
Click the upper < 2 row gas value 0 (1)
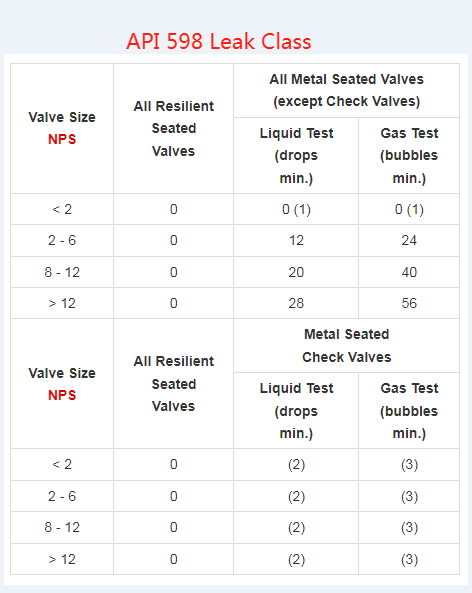coord(409,210)
